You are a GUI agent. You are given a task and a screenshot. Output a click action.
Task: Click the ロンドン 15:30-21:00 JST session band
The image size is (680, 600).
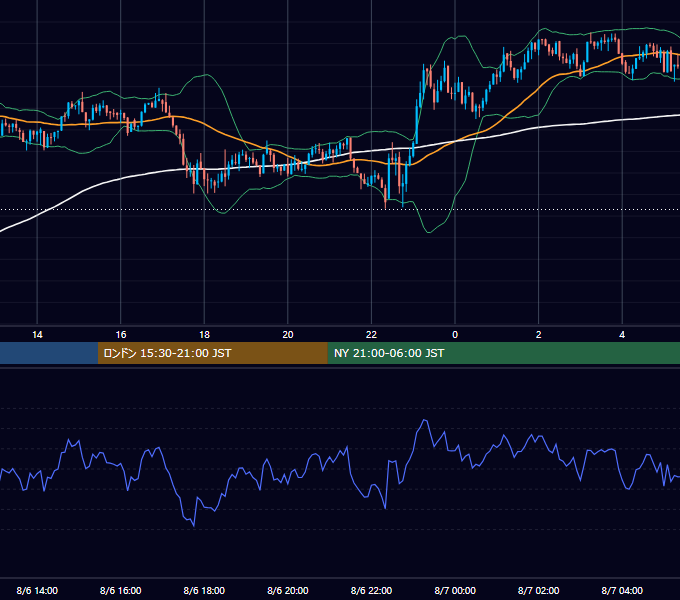click(212, 353)
